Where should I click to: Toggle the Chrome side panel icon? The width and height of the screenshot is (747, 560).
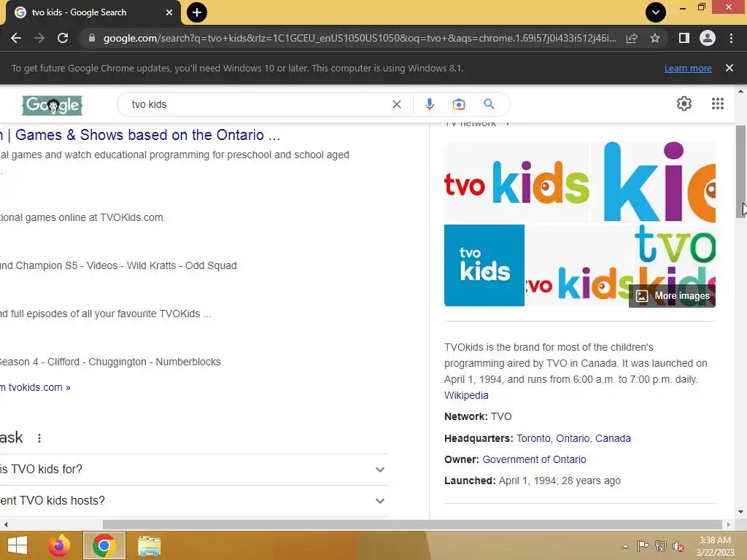684,38
